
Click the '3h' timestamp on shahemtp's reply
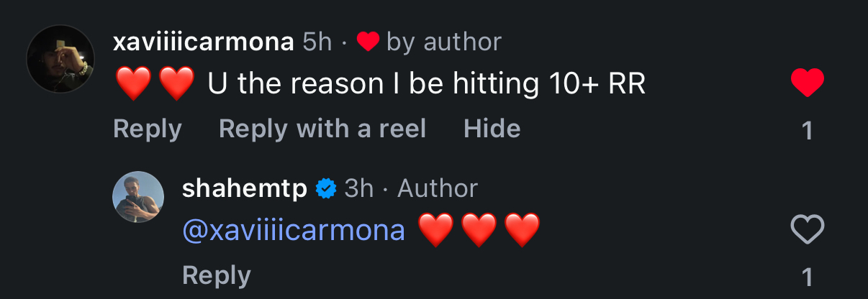[x=359, y=188]
